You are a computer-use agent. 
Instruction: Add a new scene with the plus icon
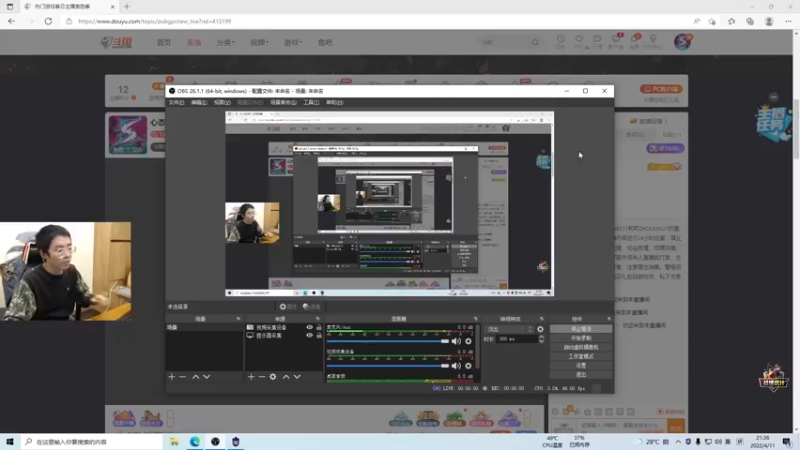coord(171,377)
